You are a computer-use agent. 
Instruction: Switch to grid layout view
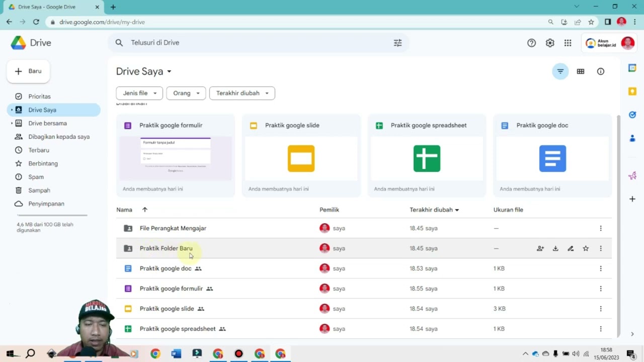pos(581,71)
